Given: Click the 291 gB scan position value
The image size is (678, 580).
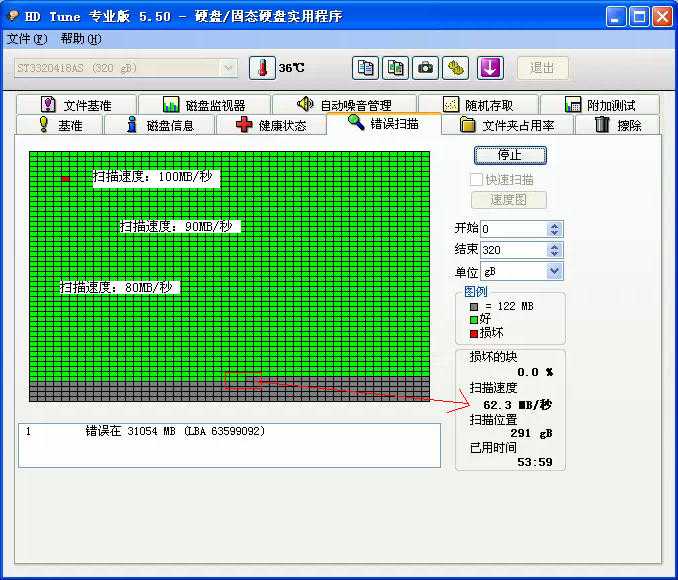Looking at the screenshot, I should point(531,433).
